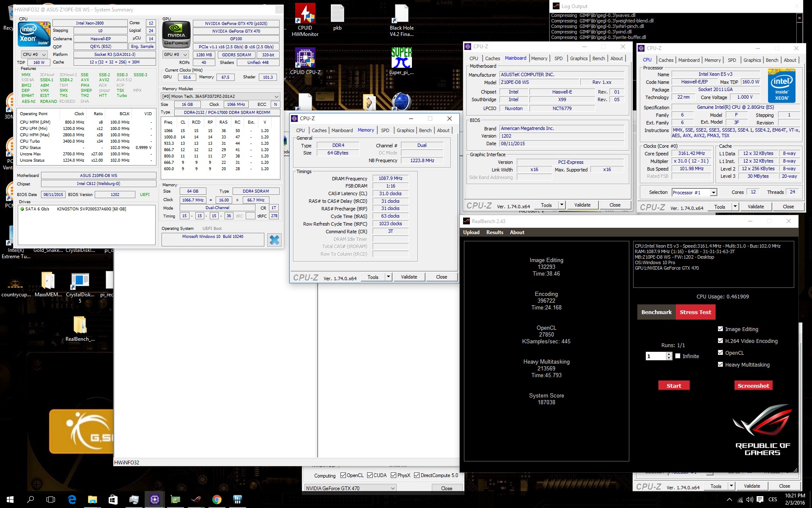
Task: Click the CES input language indicator
Action: coord(773,500)
